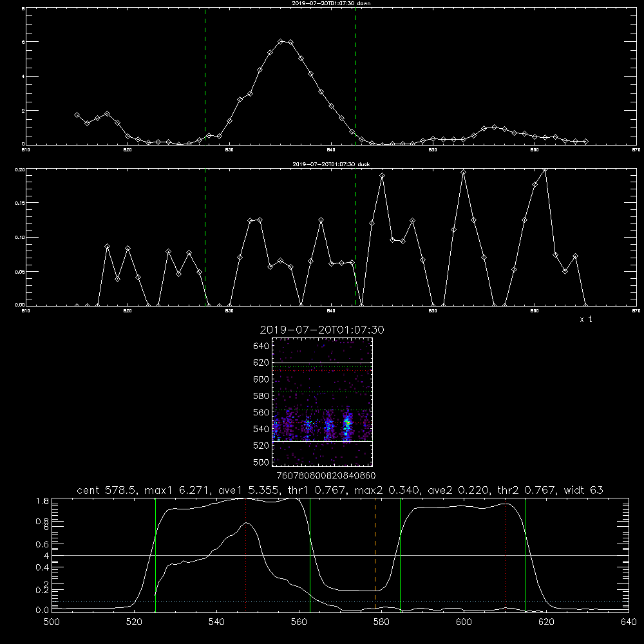644x644 pixels.
Task: Click the green vertical line near 585 in bottom plot
Action: [400, 554]
